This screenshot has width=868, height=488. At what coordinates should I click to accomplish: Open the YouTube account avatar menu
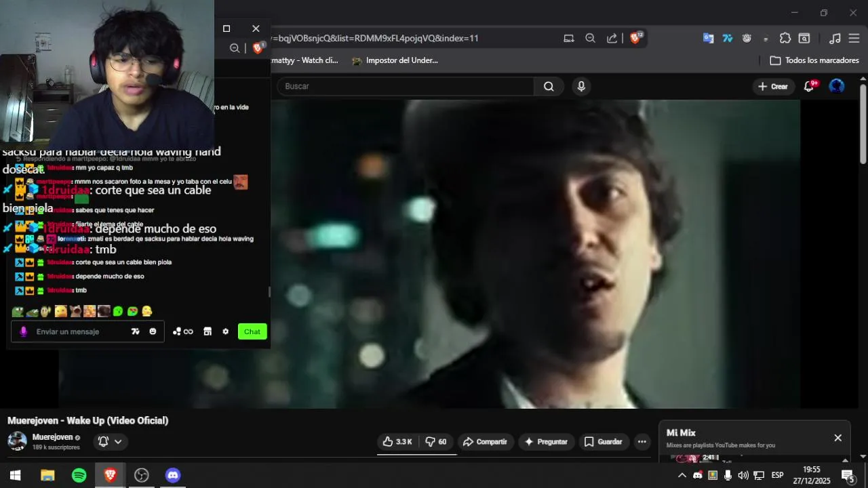click(x=837, y=86)
